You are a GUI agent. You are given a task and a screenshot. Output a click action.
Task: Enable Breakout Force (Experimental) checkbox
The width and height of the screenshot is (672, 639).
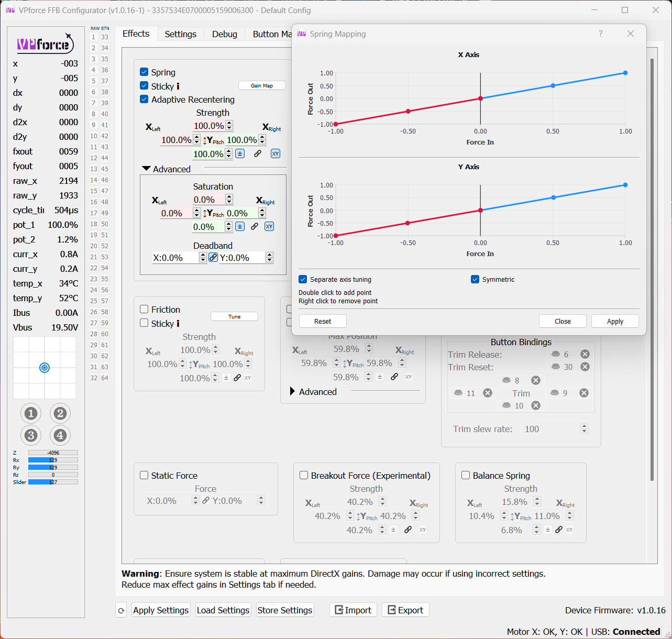coord(304,475)
